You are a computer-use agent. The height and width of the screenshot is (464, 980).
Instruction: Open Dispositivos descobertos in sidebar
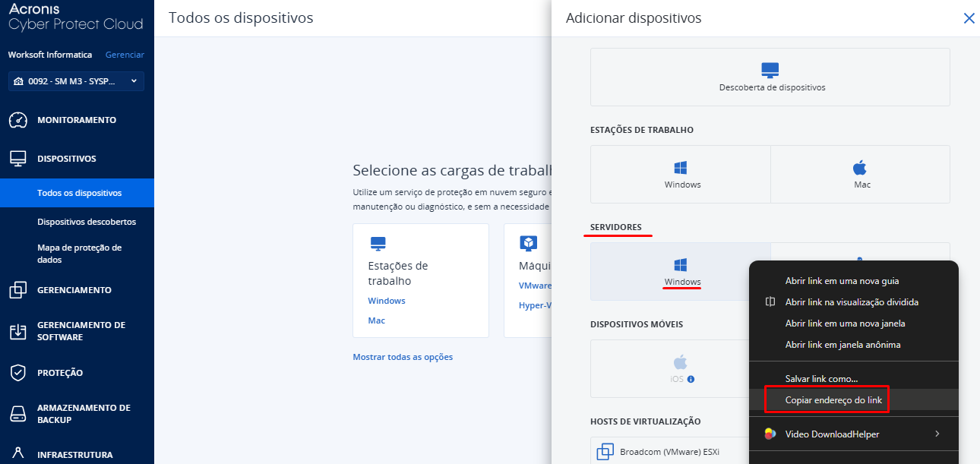click(86, 222)
